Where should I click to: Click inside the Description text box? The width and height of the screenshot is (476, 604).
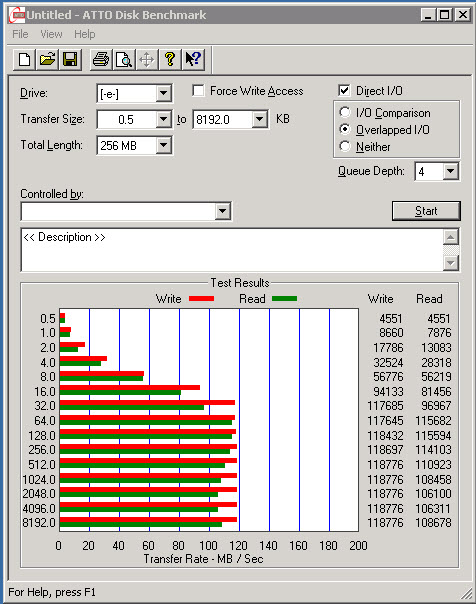point(232,250)
